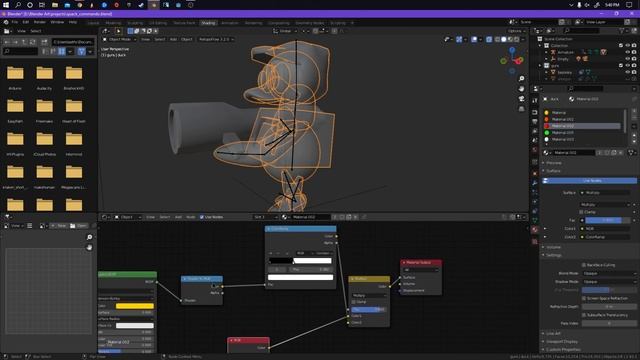Click the blue Use Nodes button
Image resolution: width=640 pixels, height=360 pixels.
(x=589, y=180)
